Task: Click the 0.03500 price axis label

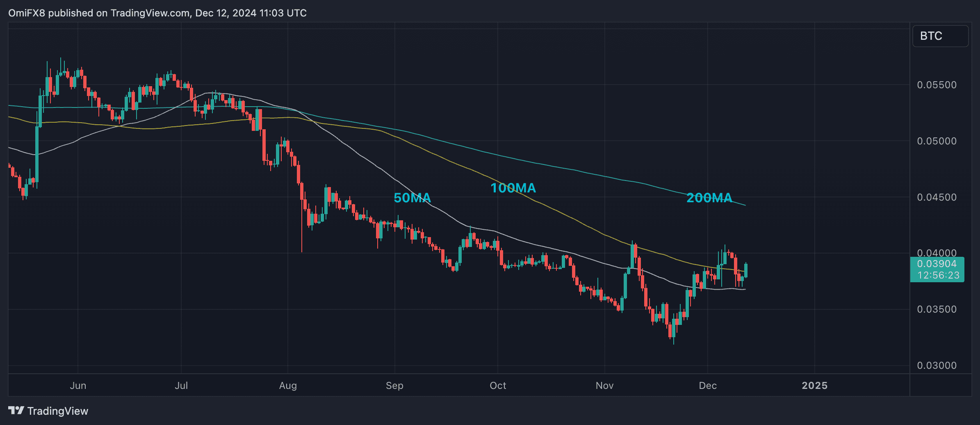Action: tap(937, 309)
